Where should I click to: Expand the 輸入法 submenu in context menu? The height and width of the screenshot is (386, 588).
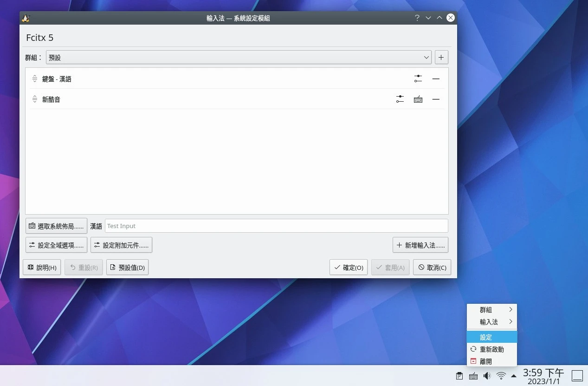coord(491,322)
